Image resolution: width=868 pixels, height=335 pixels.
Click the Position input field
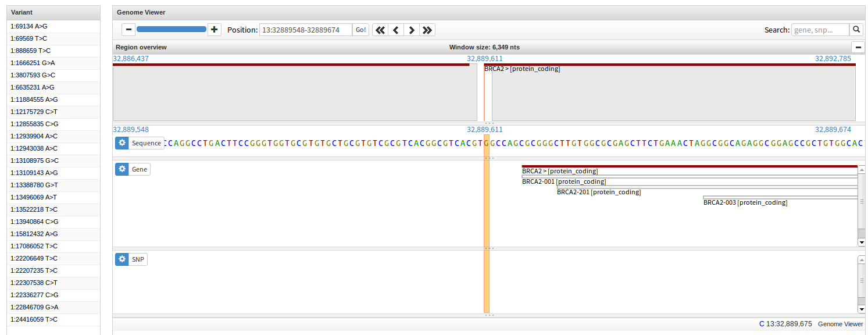click(306, 30)
